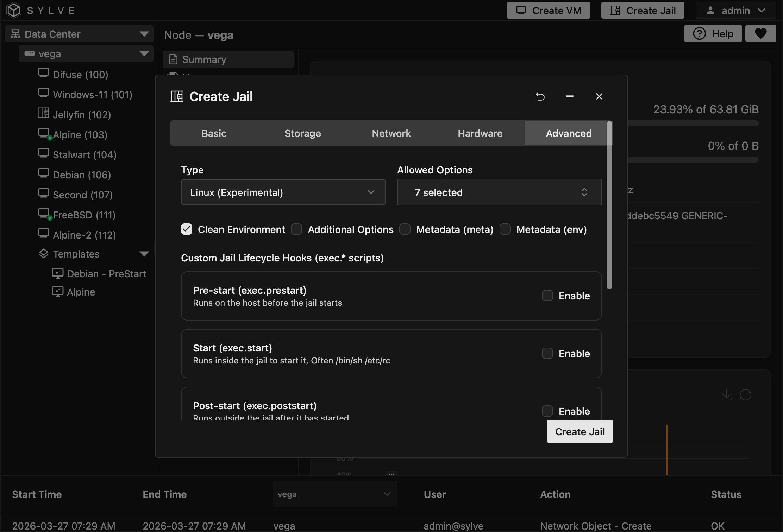Viewport: 783px width, 532px height.
Task: Open the Help button
Action: [x=713, y=33]
